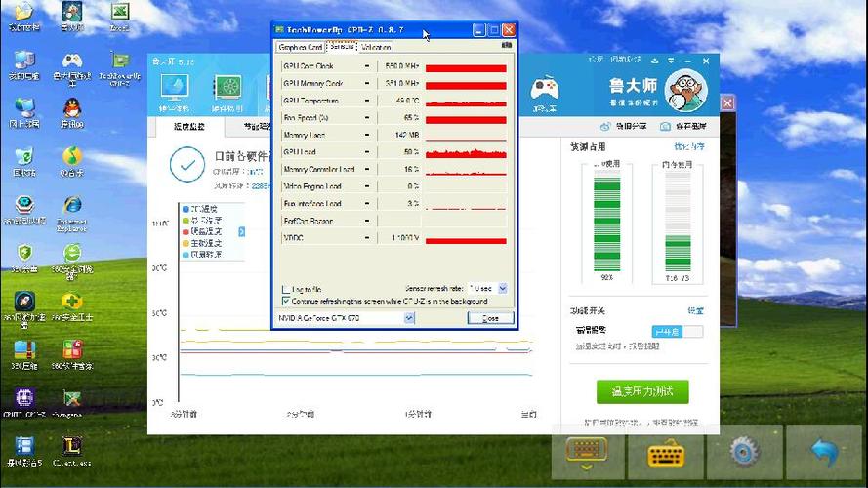The height and width of the screenshot is (488, 868).
Task: Click the feedback link in Ludashi title bar
Action: 626,60
